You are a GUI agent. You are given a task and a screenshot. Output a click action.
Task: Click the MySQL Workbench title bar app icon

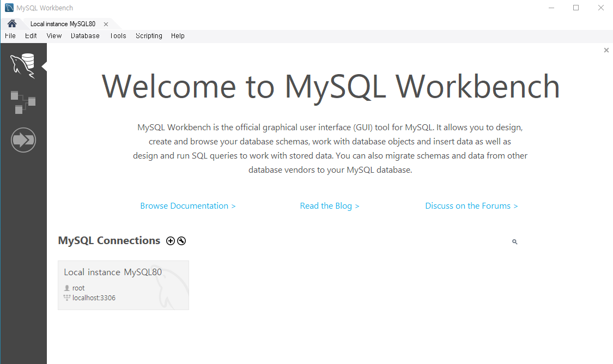9,8
